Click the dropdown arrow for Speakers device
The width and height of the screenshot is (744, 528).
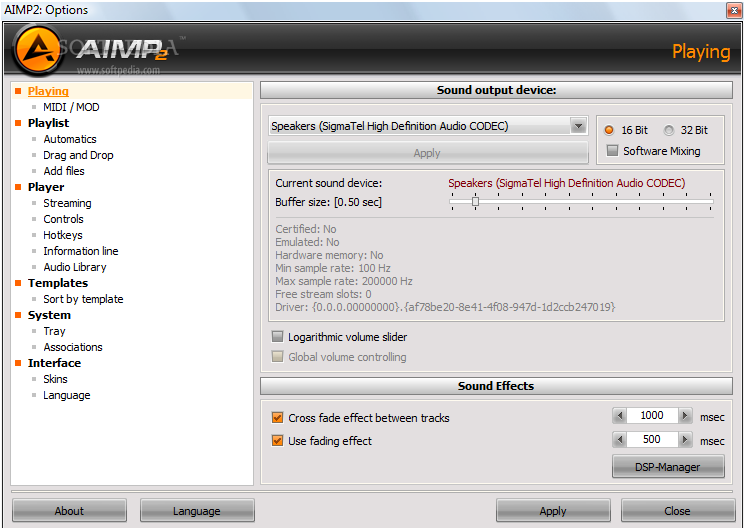578,126
